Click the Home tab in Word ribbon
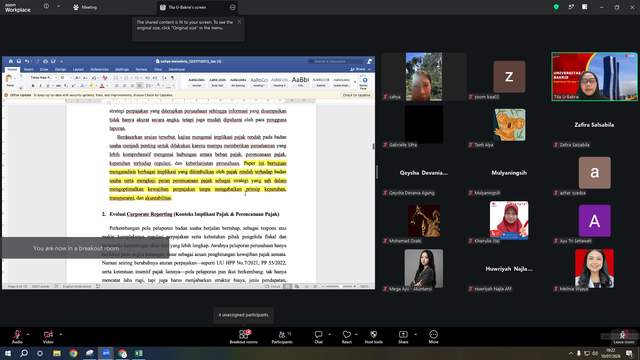640x360 pixels. click(12, 69)
